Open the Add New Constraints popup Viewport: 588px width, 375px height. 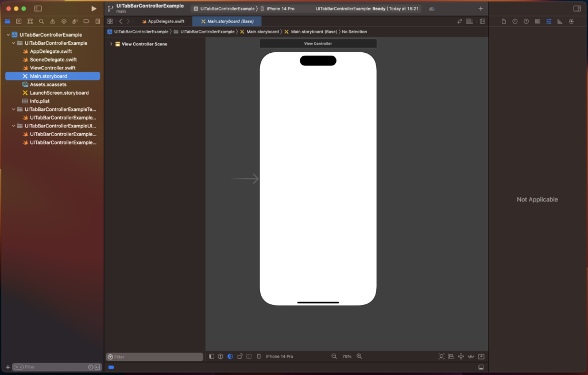(461, 356)
